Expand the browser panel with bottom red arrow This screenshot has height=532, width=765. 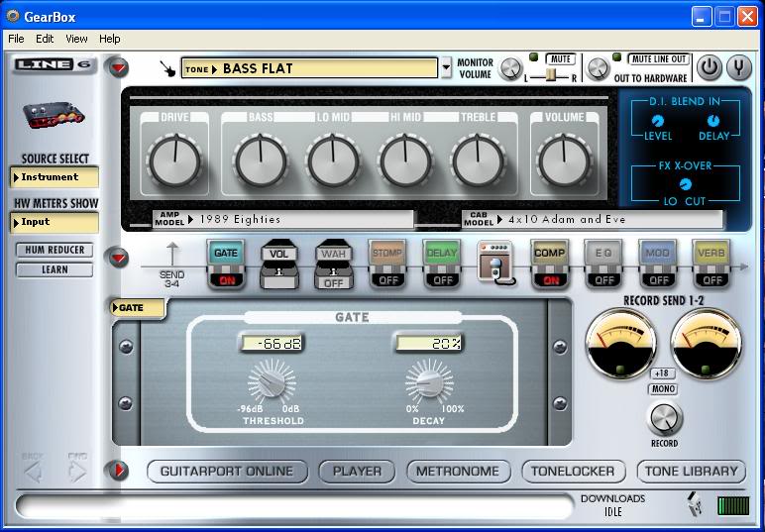pyautogui.click(x=118, y=470)
